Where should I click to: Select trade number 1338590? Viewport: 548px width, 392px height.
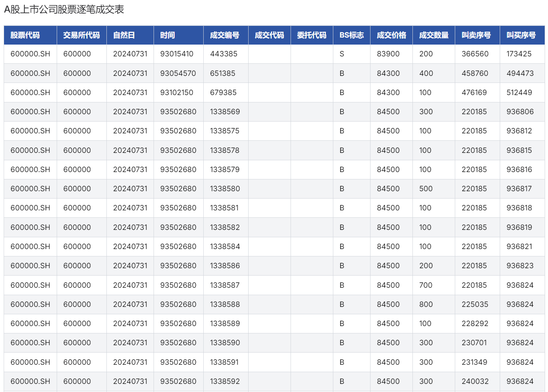point(225,343)
